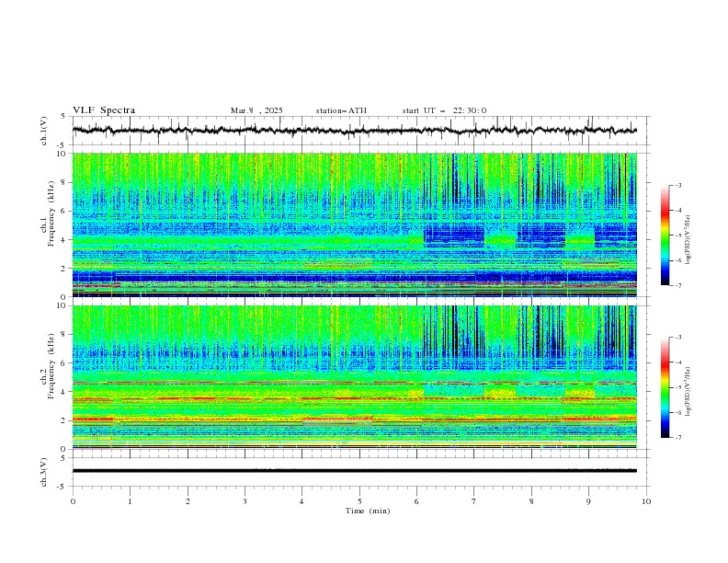Click the ch.1 spectrogram colorbar
Viewport: 728px width, 563px height.
(665, 236)
